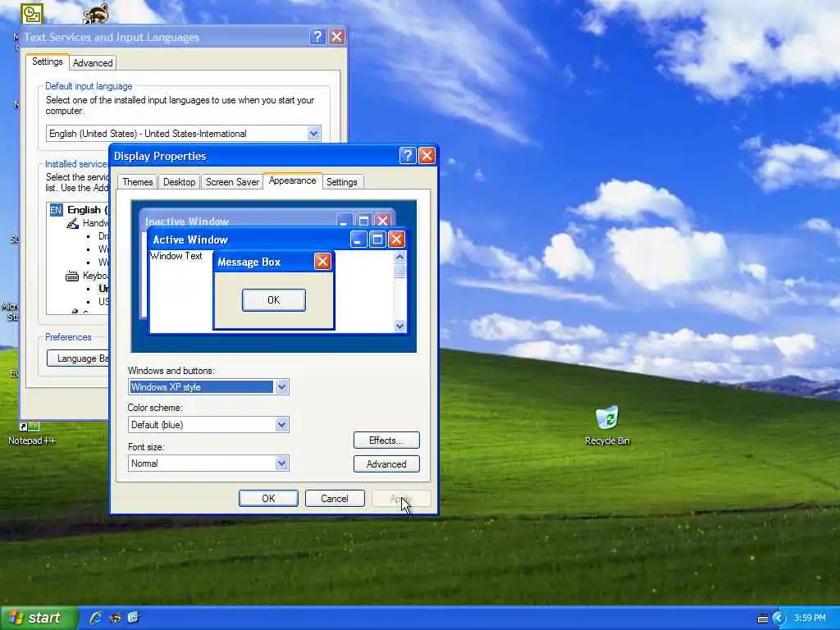Click the raccoon icon in Quick Launch
Image resolution: width=840 pixels, height=630 pixels.
point(115,618)
